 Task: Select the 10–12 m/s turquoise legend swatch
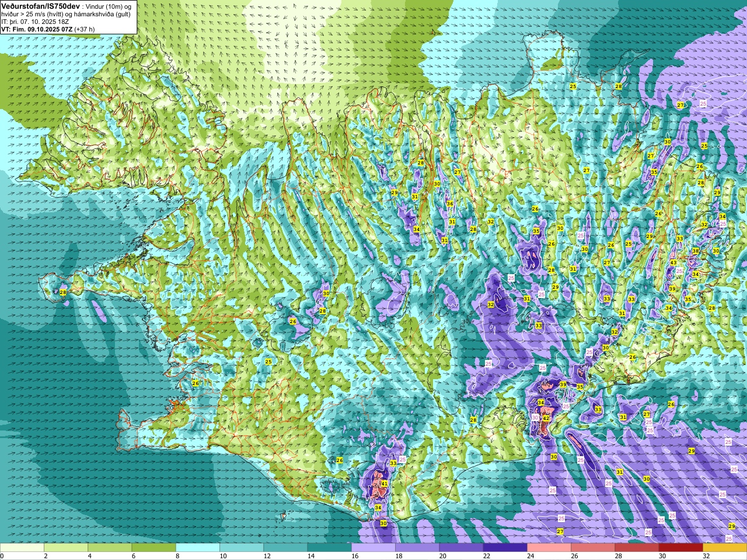(242, 548)
